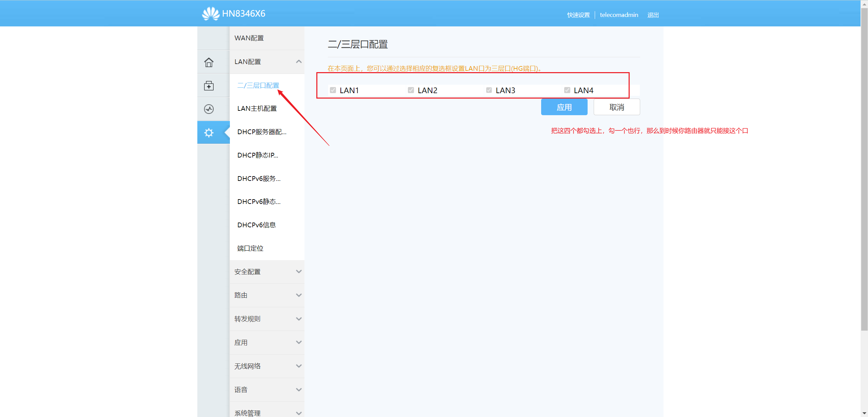Screen dimensions: 868x417
Task: Select 端口定位 submenu item
Action: [x=250, y=248]
